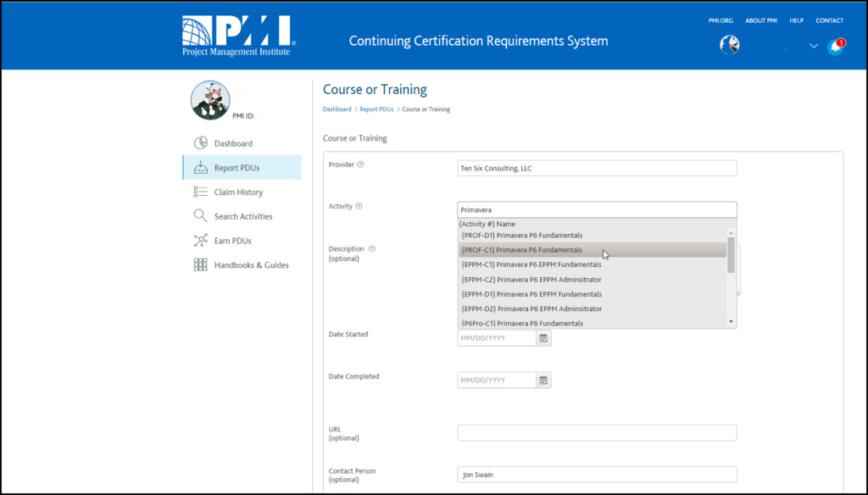Follow the Dashboard breadcrumb link
Viewport: 868px width, 495px height.
pos(337,108)
